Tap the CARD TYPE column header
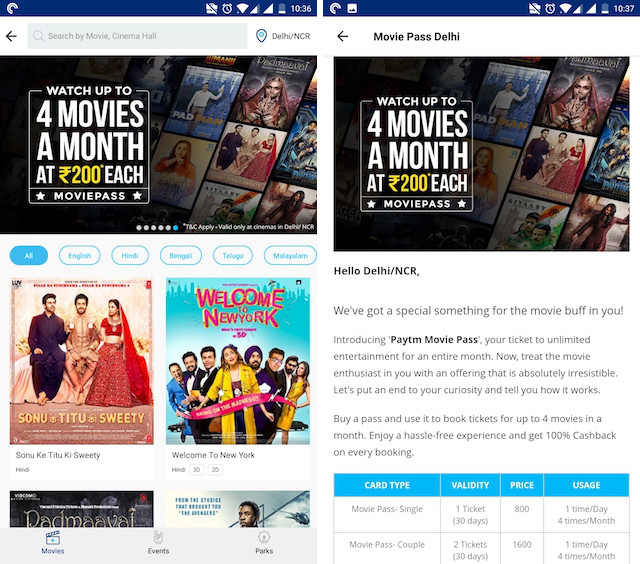Image resolution: width=640 pixels, height=564 pixels. point(387,485)
